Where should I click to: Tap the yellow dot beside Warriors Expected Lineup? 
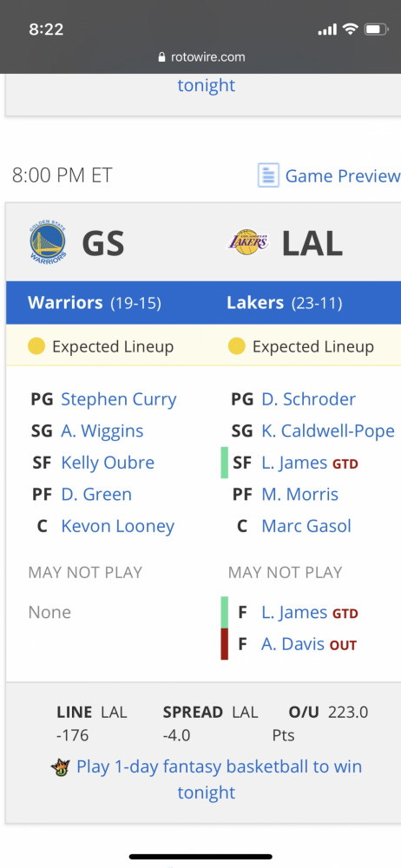point(36,347)
